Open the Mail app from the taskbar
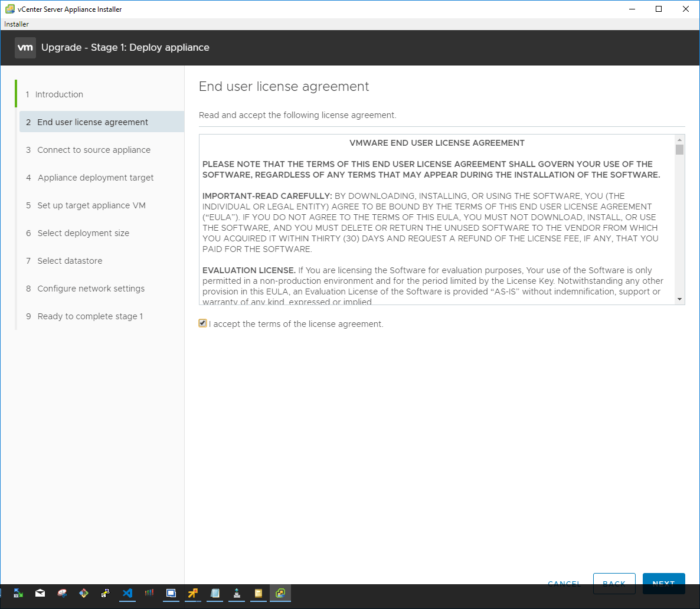Screen dimensions: 700x609 (x=40, y=593)
